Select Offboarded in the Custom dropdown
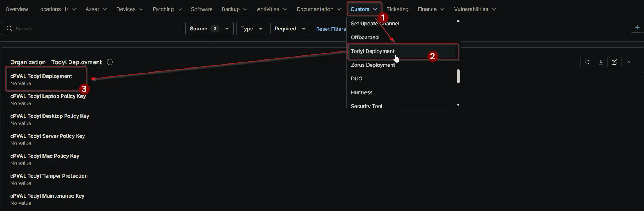644x211 pixels. pos(401,37)
